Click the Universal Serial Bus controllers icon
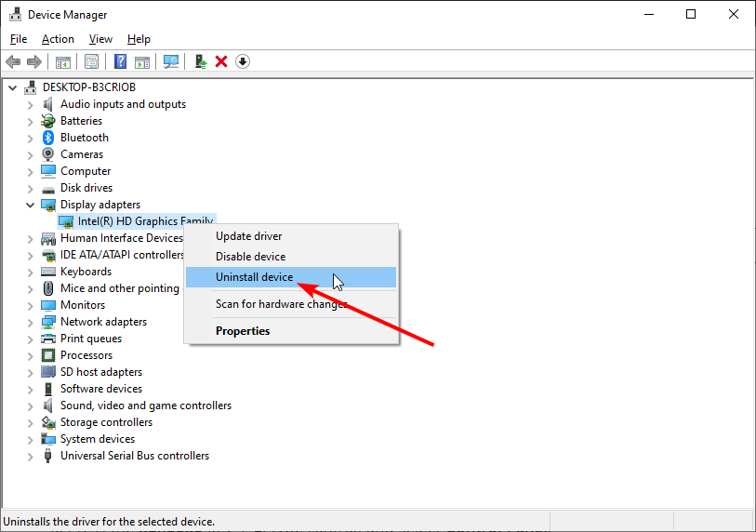This screenshot has height=532, width=756. point(47,456)
